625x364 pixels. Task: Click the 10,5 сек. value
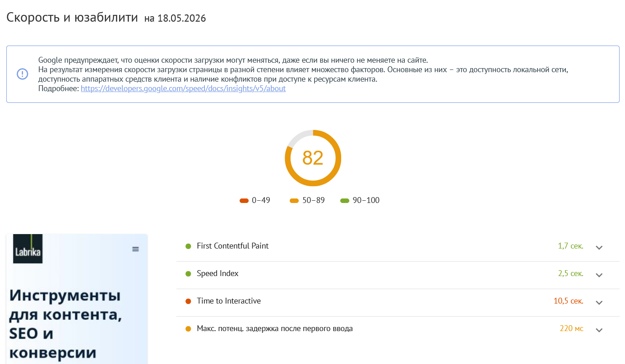pyautogui.click(x=568, y=301)
